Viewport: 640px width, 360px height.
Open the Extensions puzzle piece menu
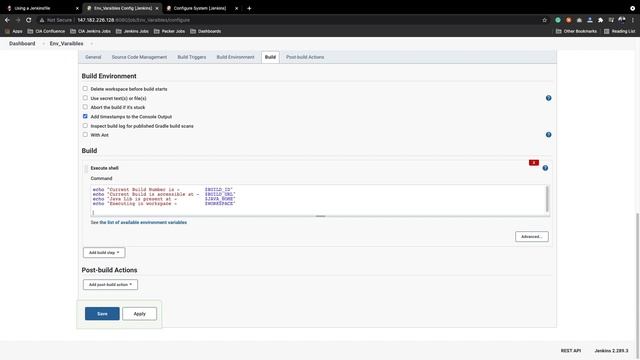click(x=600, y=20)
